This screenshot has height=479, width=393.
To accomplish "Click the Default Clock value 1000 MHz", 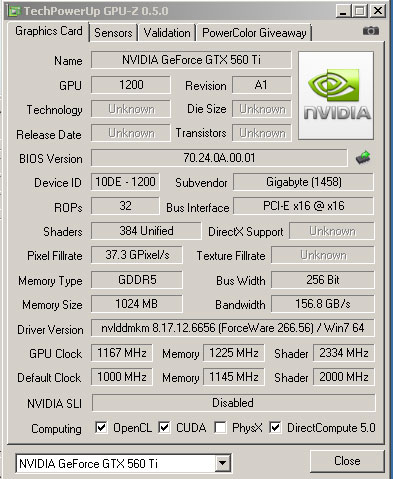I will tap(122, 377).
